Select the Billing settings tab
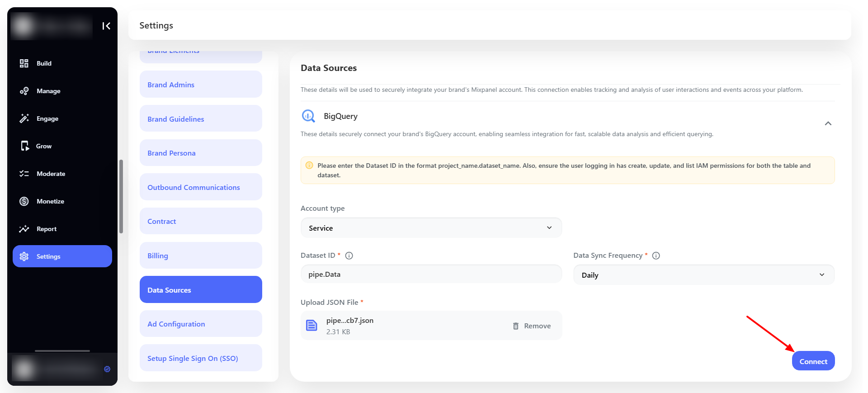 click(201, 256)
